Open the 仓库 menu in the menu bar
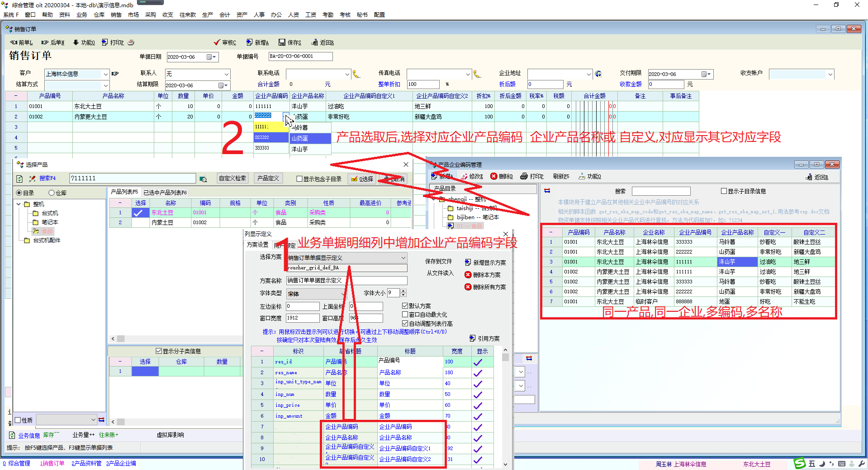This screenshot has height=470, width=868. pyautogui.click(x=99, y=15)
